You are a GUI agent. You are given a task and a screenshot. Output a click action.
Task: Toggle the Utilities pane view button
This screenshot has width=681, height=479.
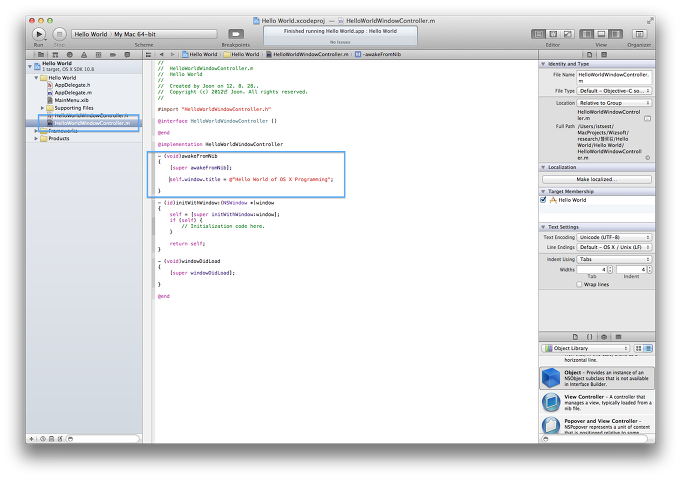615,34
